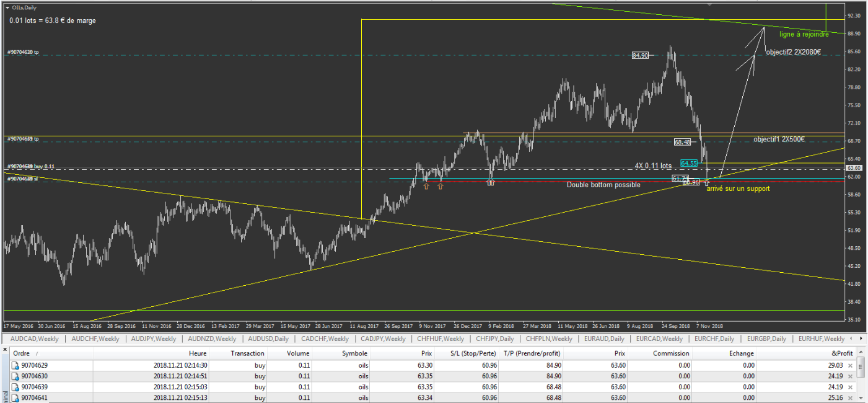Close order 90704639 using the row's x
This screenshot has height=403, width=868.
pos(851,387)
